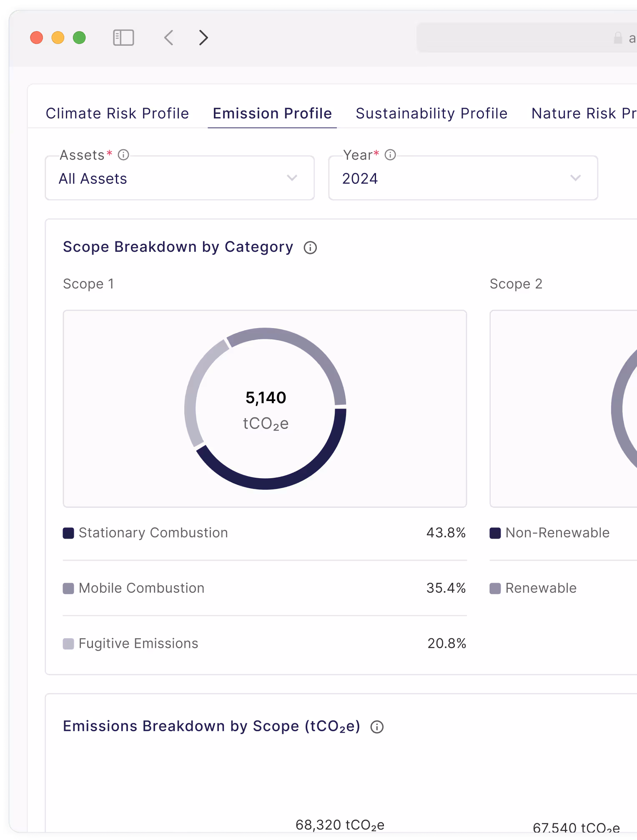Viewport: 637px width, 840px height.
Task: Click the Mobile Combustion legend swatch
Action: (x=68, y=589)
